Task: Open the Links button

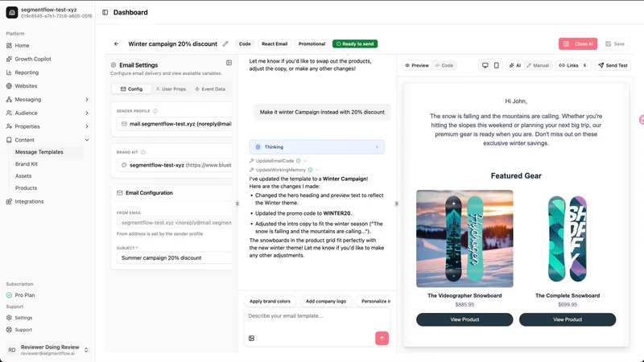Action: pyautogui.click(x=573, y=65)
